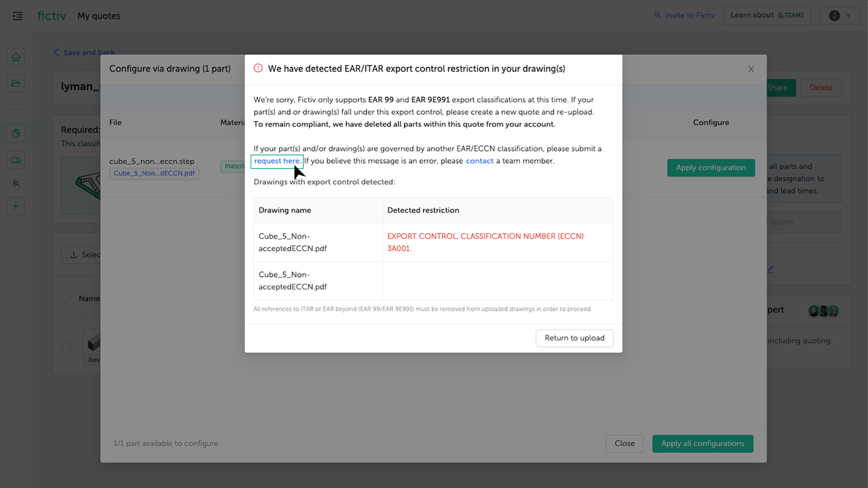The width and height of the screenshot is (868, 488).
Task: Select the Files folder icon in sidebar
Action: click(x=16, y=84)
